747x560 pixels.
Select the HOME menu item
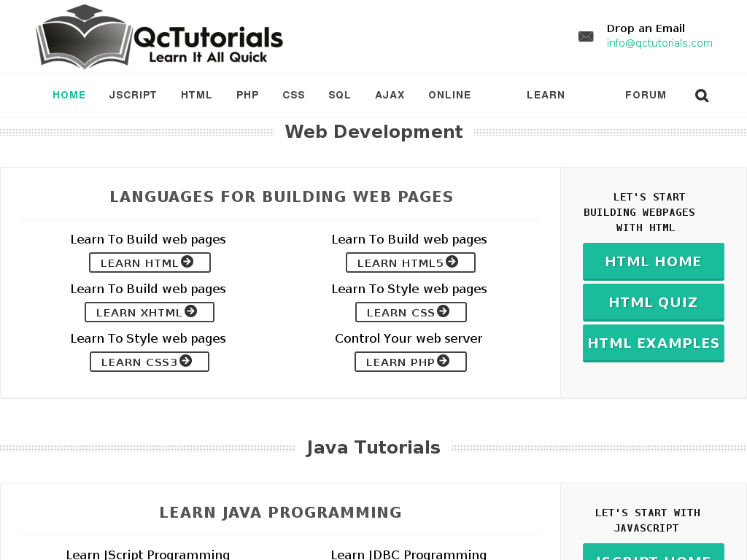69,95
